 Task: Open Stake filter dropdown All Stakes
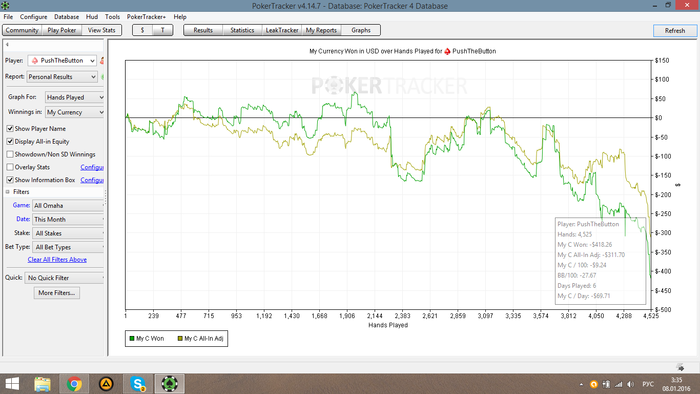[x=68, y=233]
